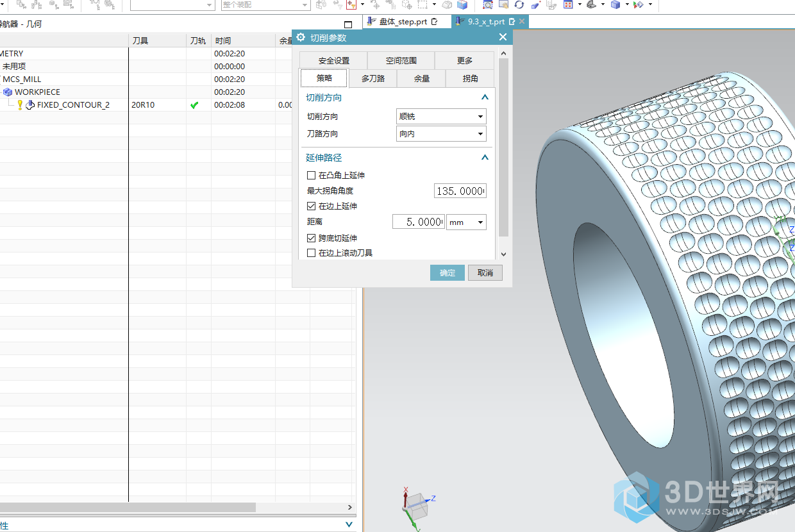795x532 pixels.
Task: Uncheck 跨底切延伸 checkbox
Action: coord(312,238)
